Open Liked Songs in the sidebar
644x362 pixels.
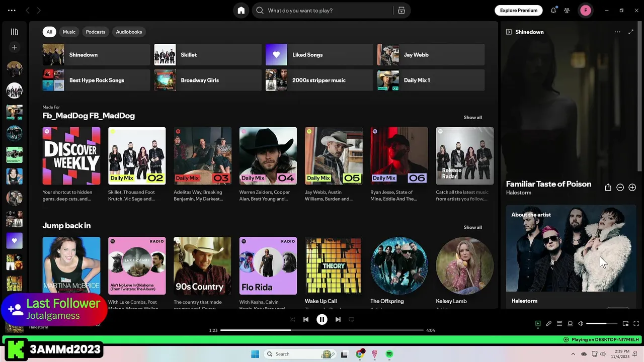[x=14, y=240]
